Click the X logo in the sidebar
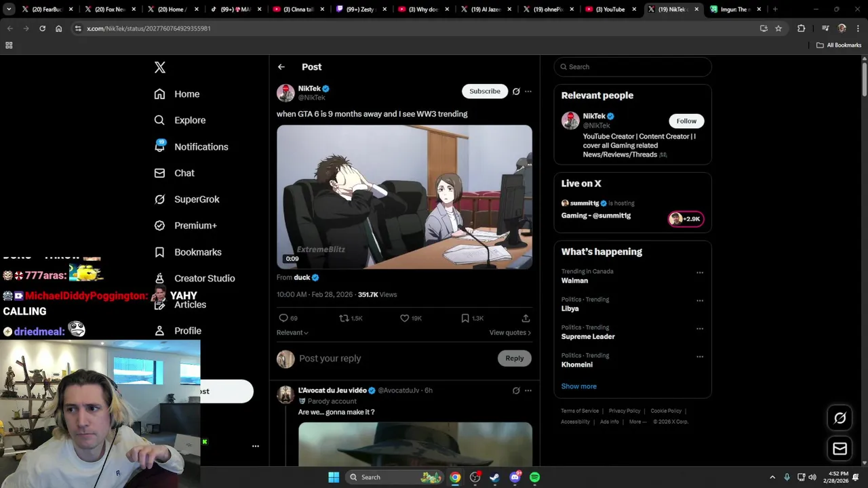This screenshot has width=868, height=488. click(x=160, y=67)
